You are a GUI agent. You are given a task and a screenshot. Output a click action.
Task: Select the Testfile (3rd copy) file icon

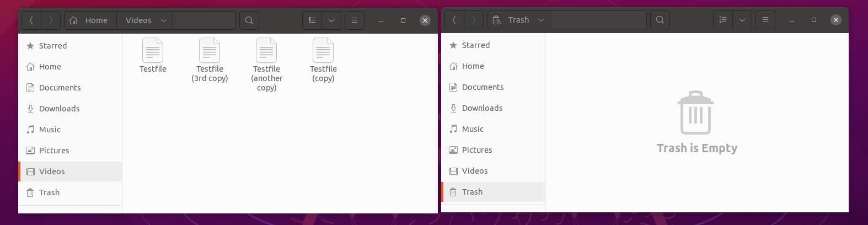click(x=210, y=50)
